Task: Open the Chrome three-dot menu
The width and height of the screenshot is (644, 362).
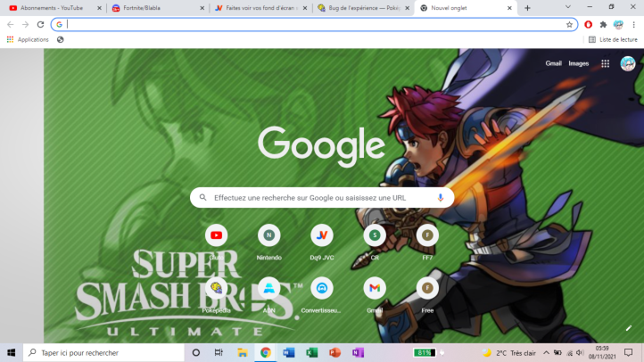Action: tap(632, 24)
